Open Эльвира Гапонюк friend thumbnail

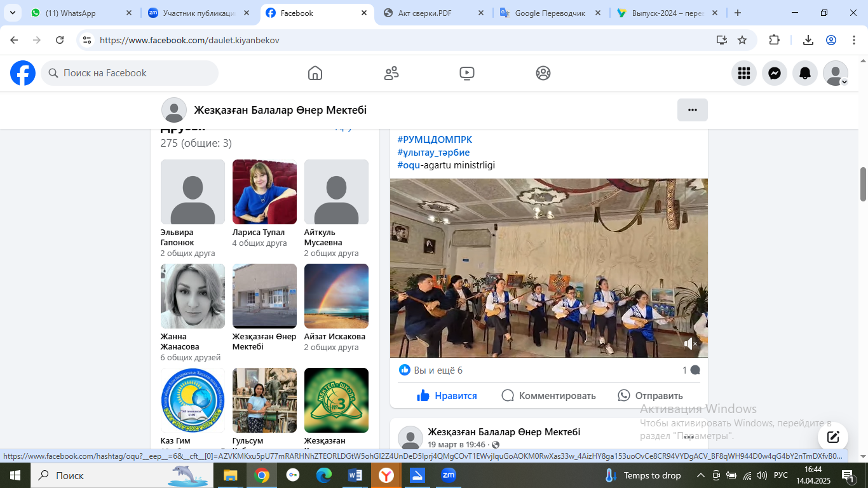tap(193, 192)
